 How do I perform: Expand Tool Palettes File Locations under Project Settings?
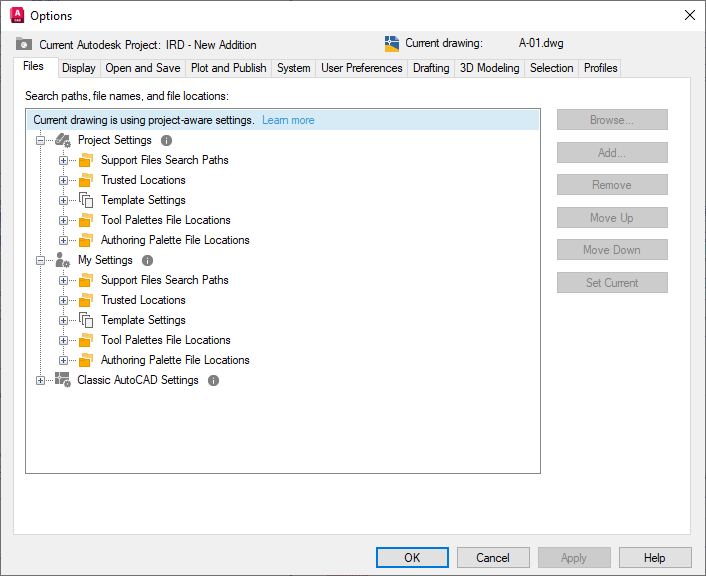coord(63,220)
